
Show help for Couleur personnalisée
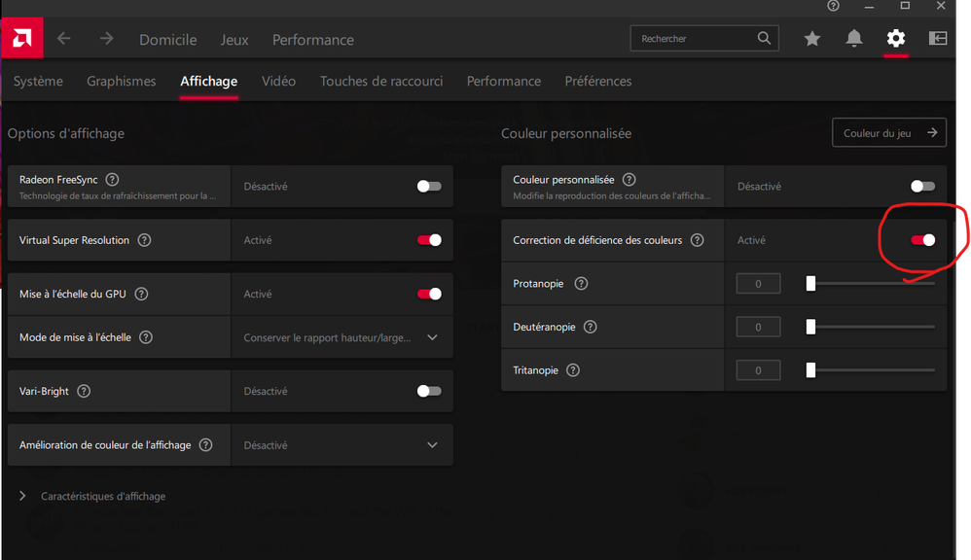(629, 180)
